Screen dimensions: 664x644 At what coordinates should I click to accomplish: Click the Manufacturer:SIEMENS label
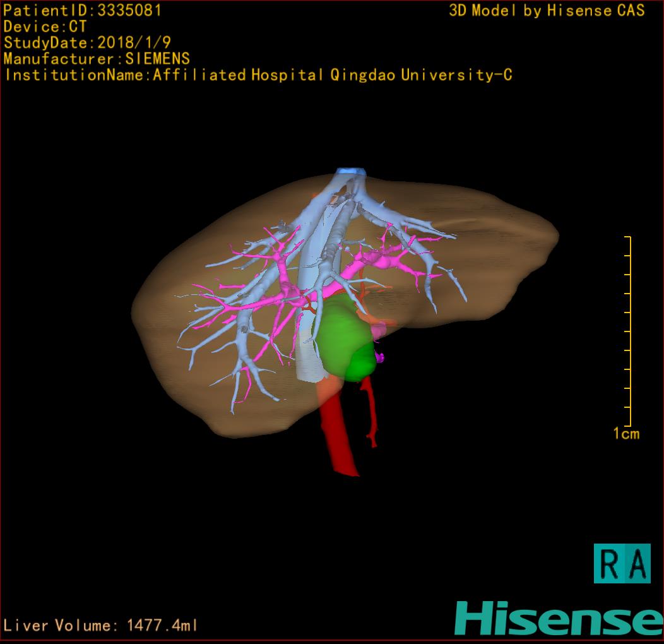point(97,59)
